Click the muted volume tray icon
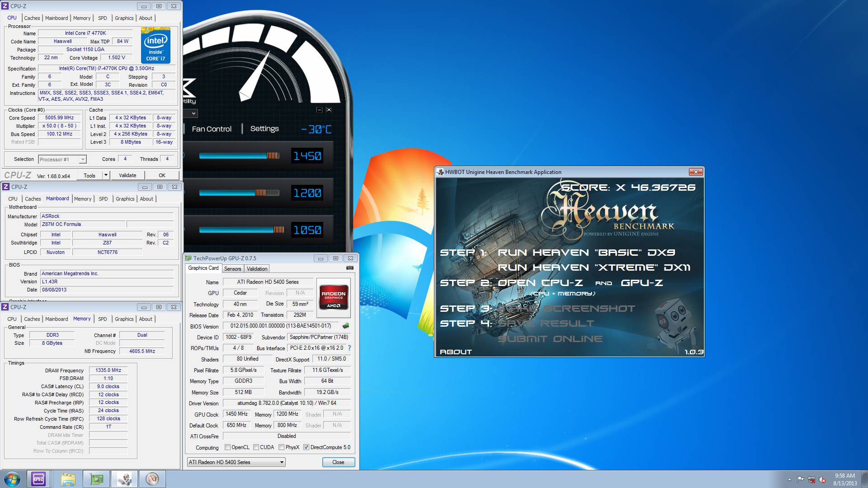Screen dimensions: 868x488 [x=822, y=479]
